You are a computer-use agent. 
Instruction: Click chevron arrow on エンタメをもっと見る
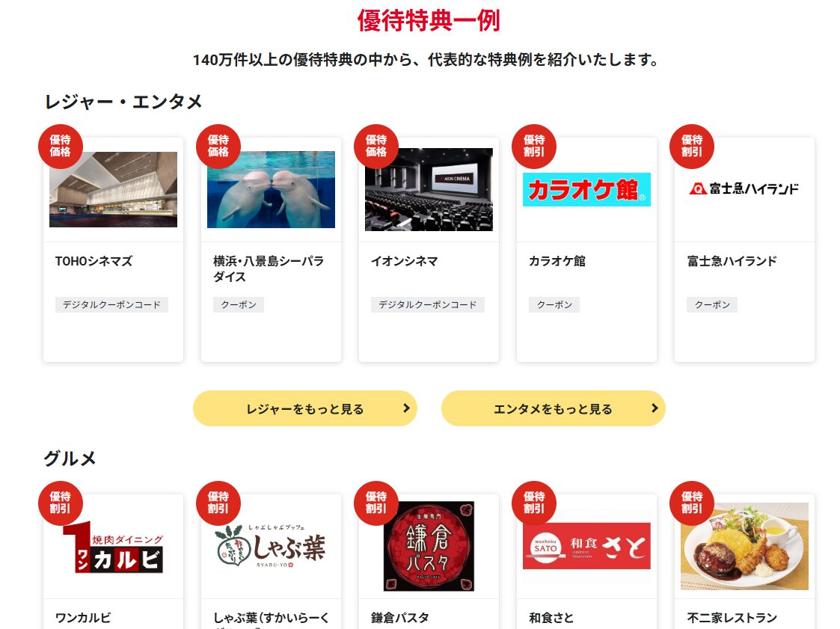(654, 408)
